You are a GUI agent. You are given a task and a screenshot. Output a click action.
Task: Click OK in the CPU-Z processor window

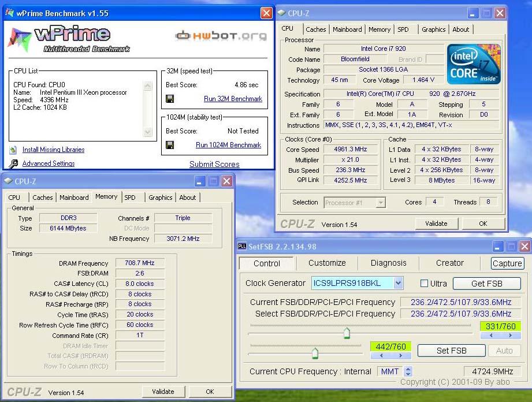point(483,224)
